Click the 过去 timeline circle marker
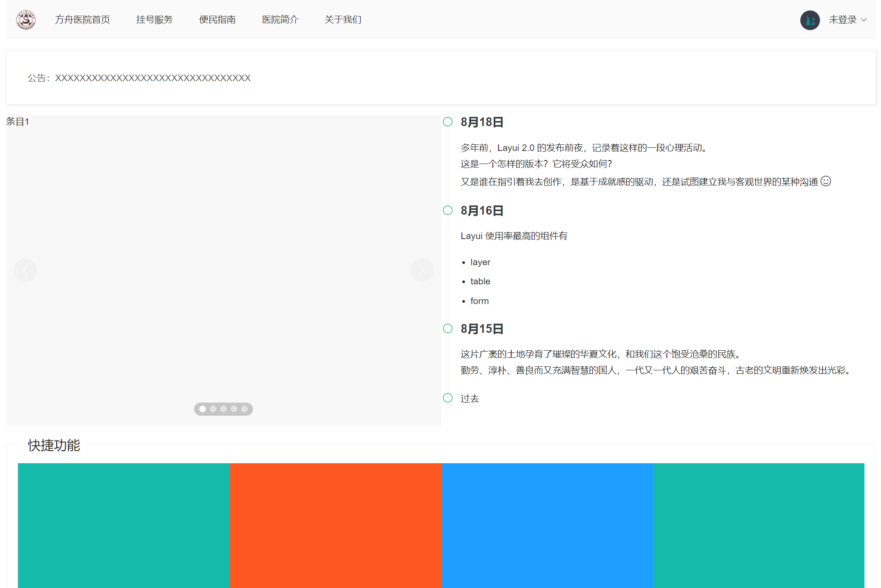Image resolution: width=881 pixels, height=588 pixels. 447,398
